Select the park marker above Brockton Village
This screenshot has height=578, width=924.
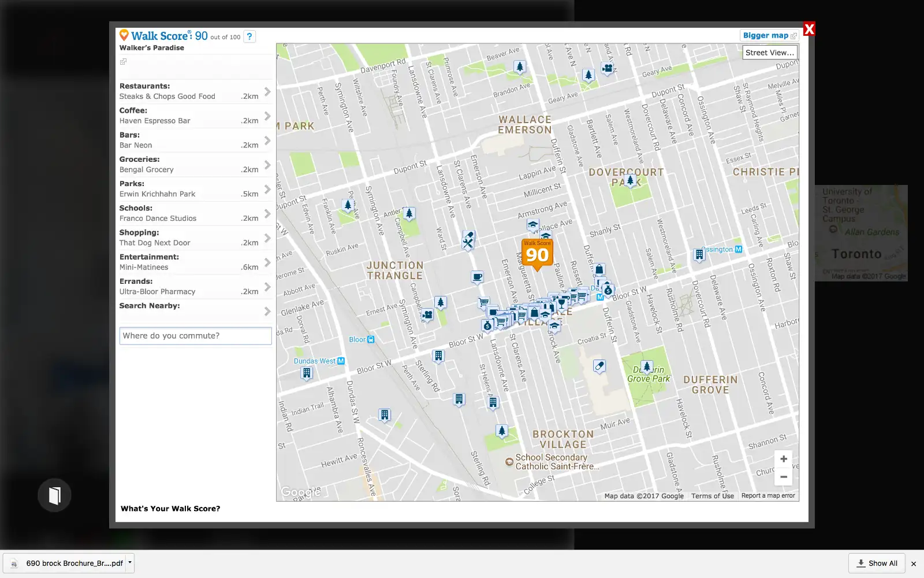point(502,431)
